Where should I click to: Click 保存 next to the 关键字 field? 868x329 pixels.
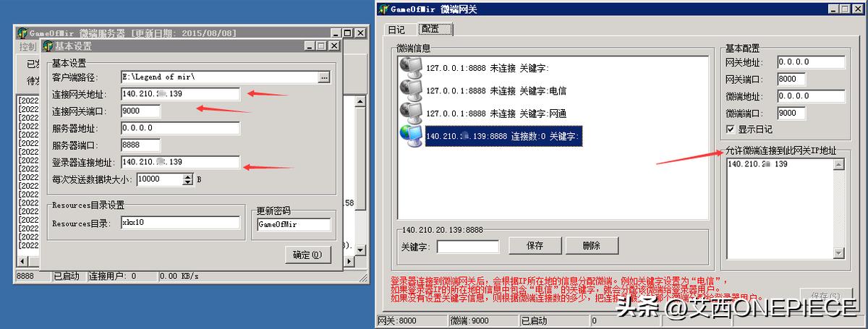click(536, 246)
